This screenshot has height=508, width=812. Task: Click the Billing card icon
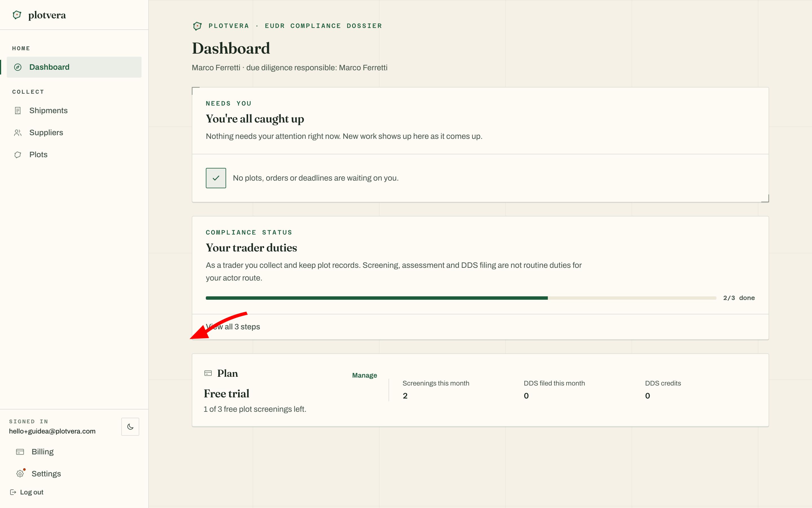click(x=20, y=452)
